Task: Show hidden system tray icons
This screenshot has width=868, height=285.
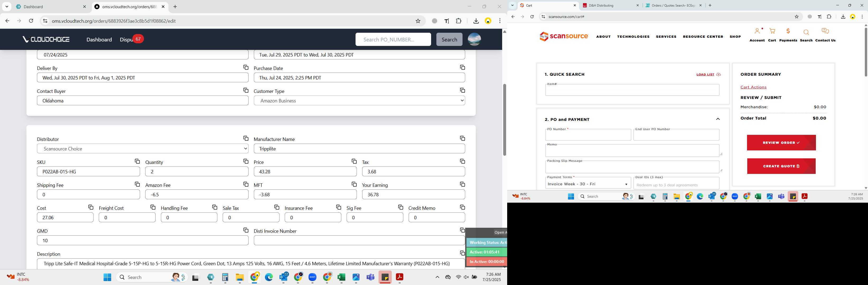Action: (x=437, y=277)
